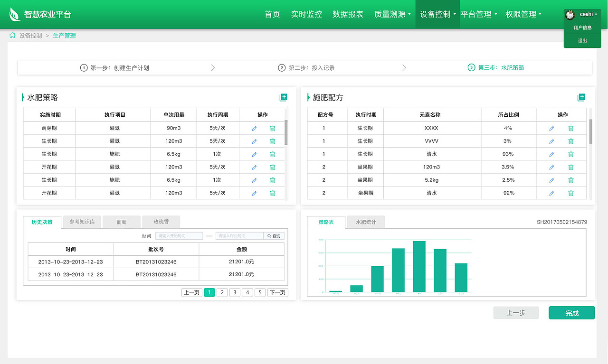Click the 水肥策略 table scrollbar thumb
The image size is (608, 364).
click(286, 132)
